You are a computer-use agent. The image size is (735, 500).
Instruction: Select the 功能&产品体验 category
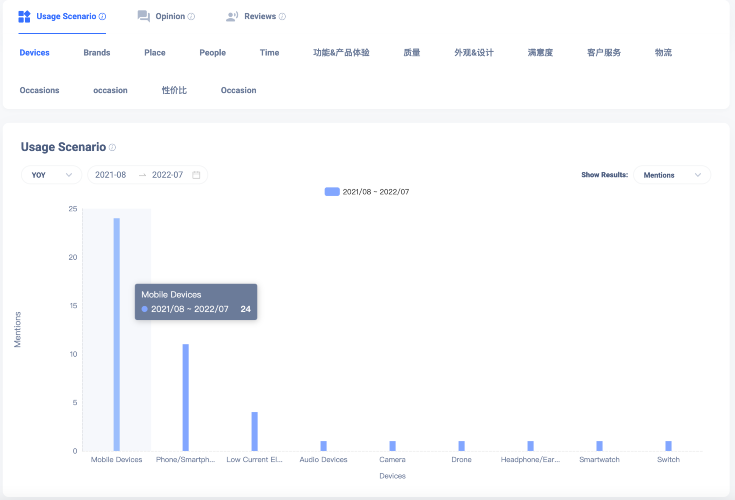click(x=341, y=52)
